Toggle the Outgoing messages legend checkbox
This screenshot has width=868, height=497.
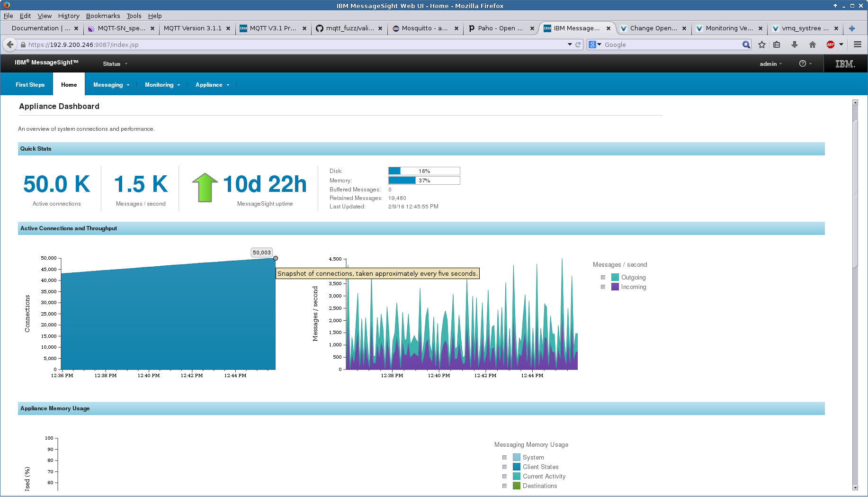[x=603, y=277]
